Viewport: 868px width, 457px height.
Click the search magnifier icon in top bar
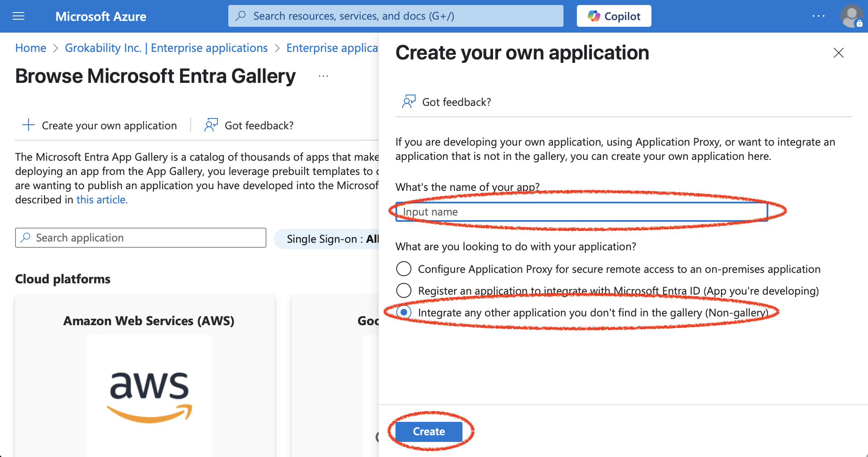pyautogui.click(x=241, y=16)
